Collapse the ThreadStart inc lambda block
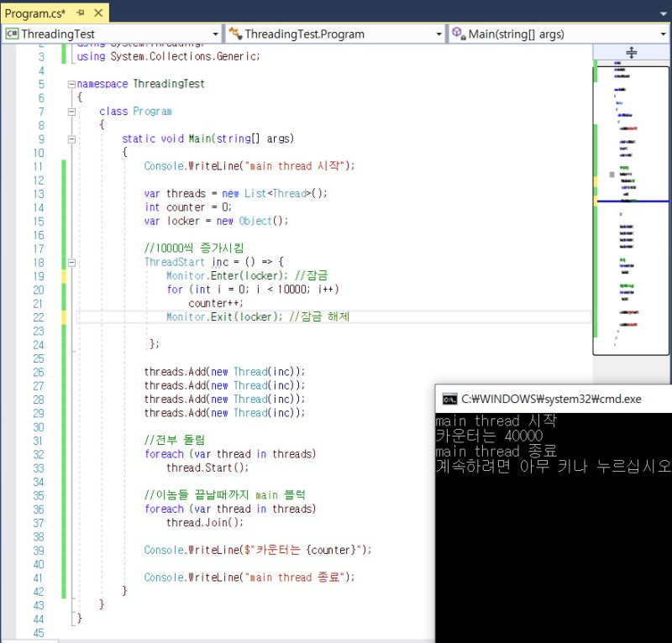The width and height of the screenshot is (672, 643). [71, 263]
